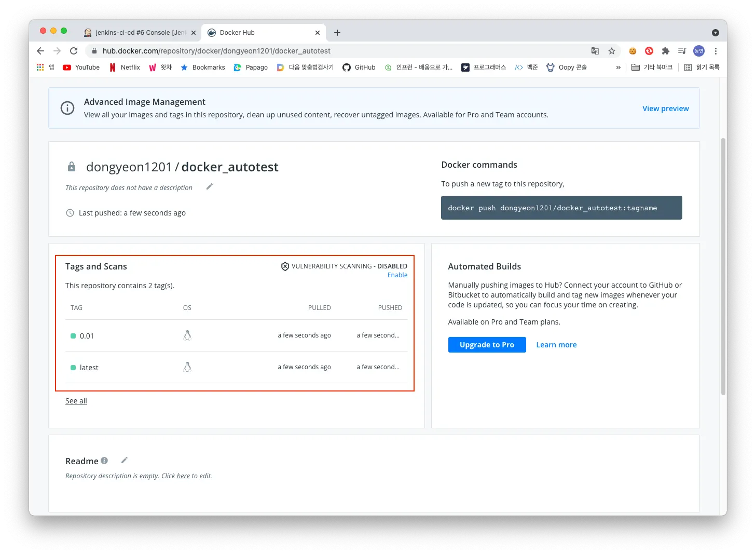Viewport: 756px width, 554px height.
Task: Click the See all tags link
Action: [76, 401]
